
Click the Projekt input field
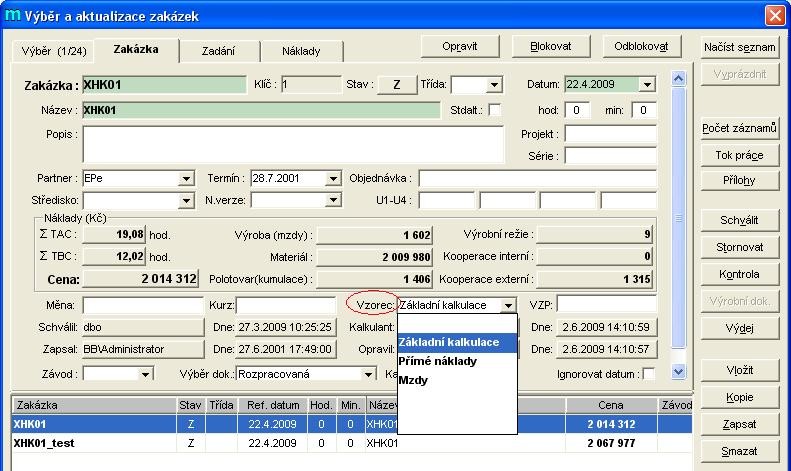pos(610,134)
